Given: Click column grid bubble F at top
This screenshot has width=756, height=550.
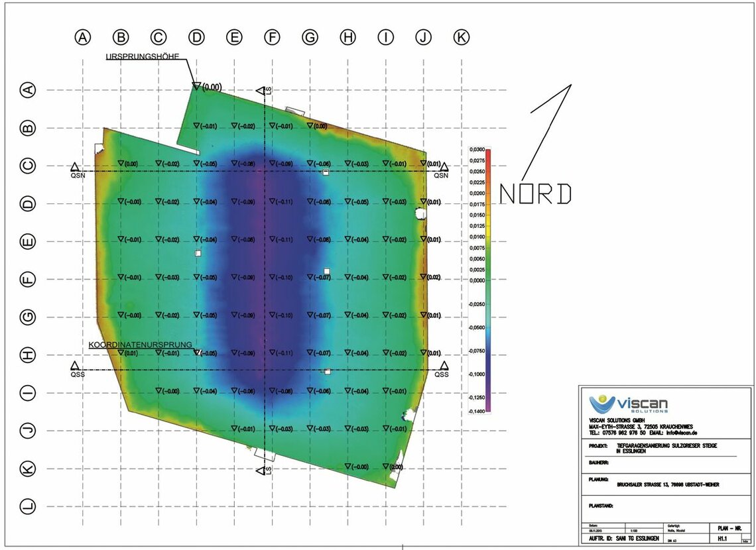Looking at the screenshot, I should click(x=272, y=37).
